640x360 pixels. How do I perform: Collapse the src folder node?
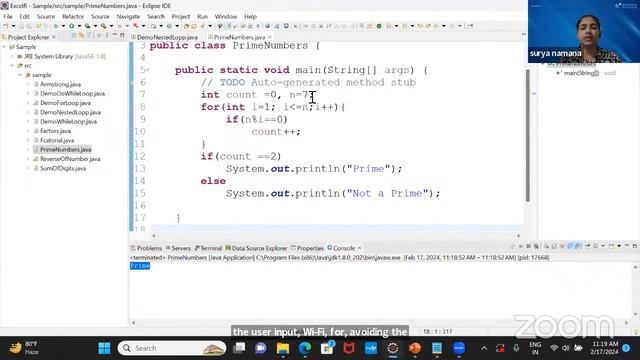pos(12,66)
